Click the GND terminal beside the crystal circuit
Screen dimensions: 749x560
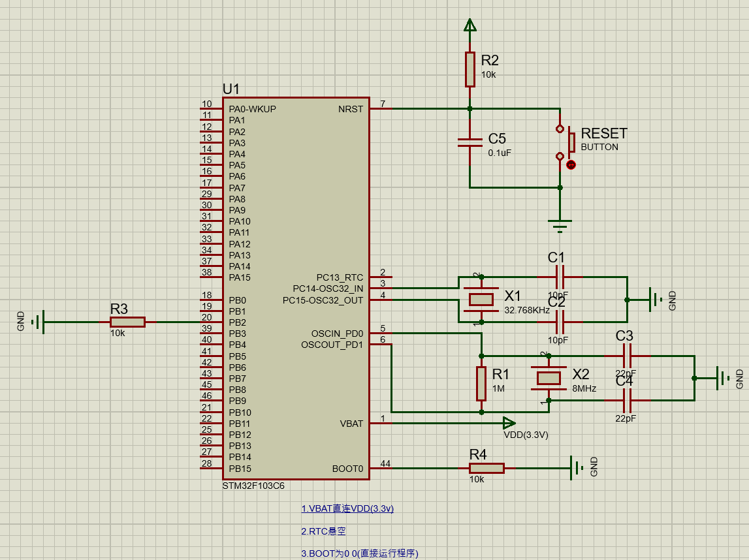(654, 299)
